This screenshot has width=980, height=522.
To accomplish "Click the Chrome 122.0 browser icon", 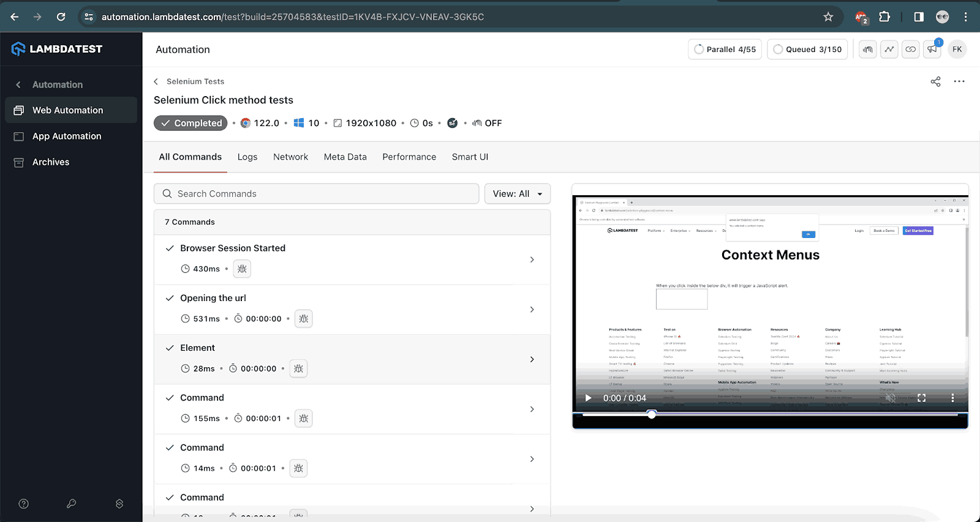I will click(x=246, y=123).
